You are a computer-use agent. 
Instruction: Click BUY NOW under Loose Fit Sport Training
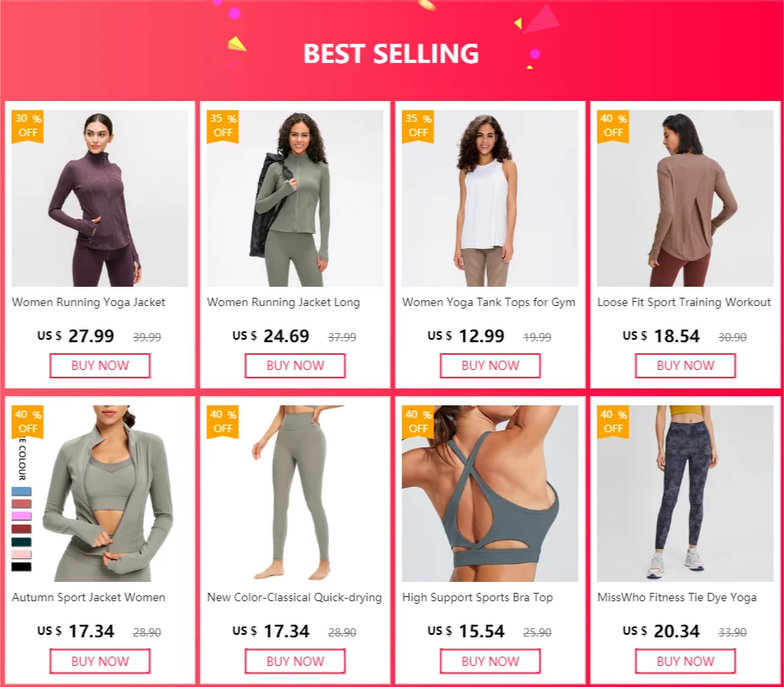tap(685, 366)
